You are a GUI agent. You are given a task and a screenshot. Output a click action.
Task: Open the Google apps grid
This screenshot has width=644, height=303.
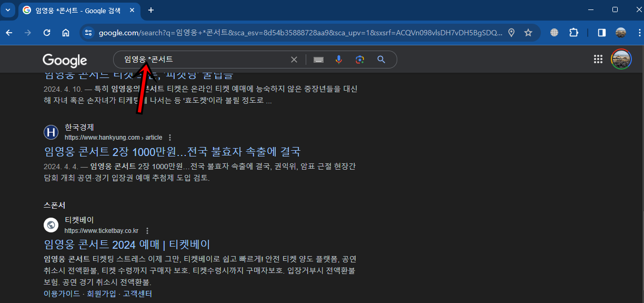pyautogui.click(x=598, y=60)
